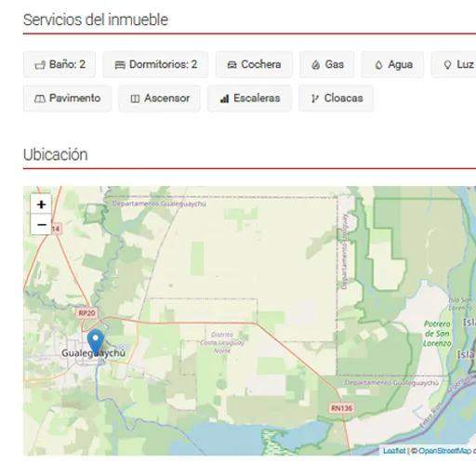Click the RP20 road label on map
The image size is (476, 476).
(x=86, y=313)
